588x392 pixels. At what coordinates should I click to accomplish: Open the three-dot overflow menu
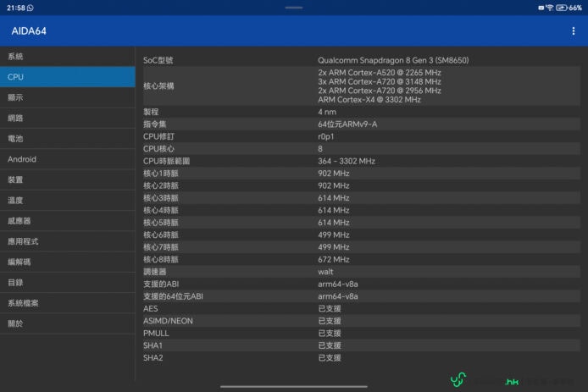[x=574, y=31]
